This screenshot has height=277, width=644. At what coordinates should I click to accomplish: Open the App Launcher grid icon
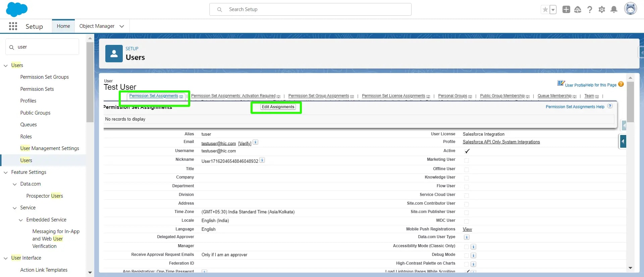13,26
